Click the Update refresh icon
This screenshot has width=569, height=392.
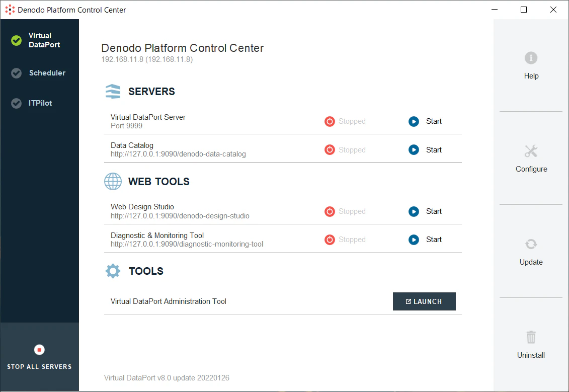531,244
